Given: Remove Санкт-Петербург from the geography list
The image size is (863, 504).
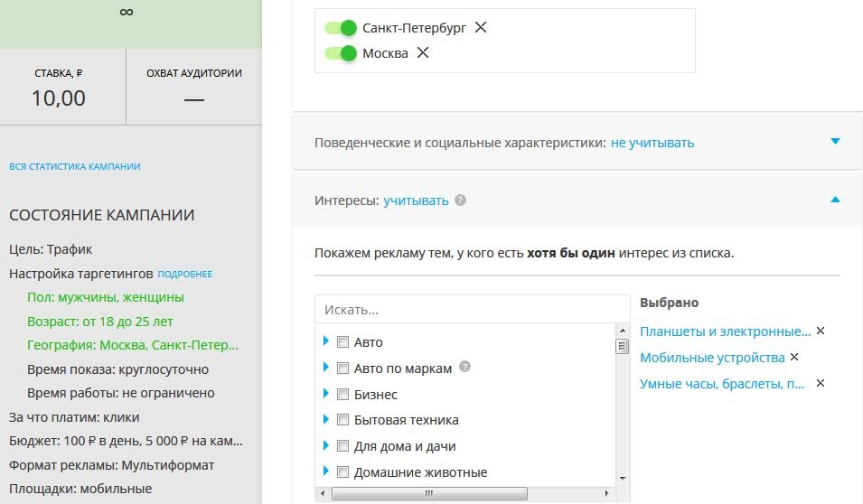Looking at the screenshot, I should [x=481, y=27].
